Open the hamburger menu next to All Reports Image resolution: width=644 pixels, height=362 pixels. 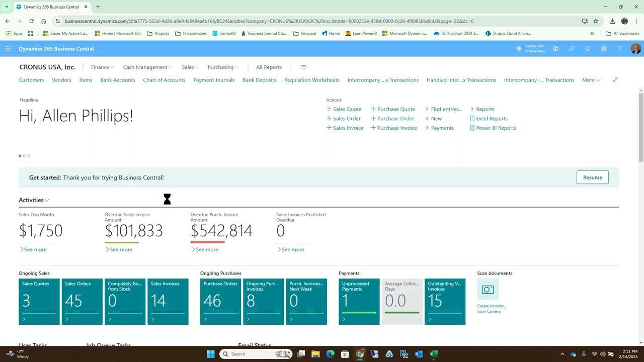pyautogui.click(x=303, y=67)
